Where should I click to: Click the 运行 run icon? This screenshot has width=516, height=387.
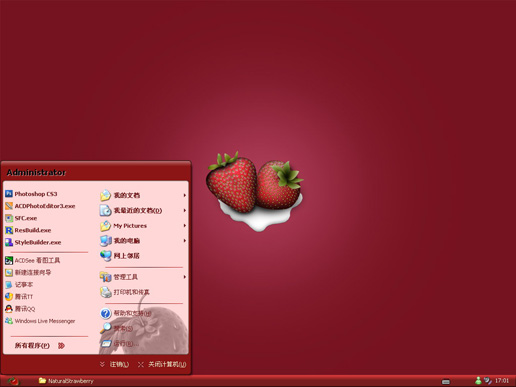click(x=105, y=343)
